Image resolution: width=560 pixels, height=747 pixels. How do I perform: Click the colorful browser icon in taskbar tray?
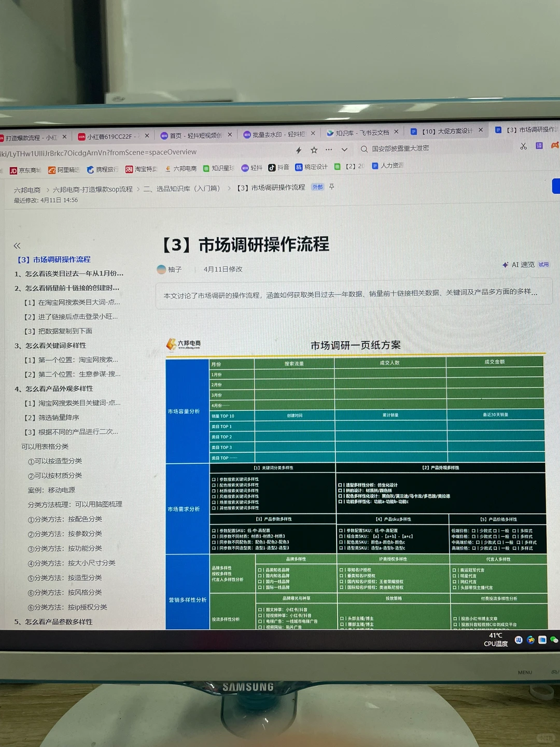[x=530, y=640]
